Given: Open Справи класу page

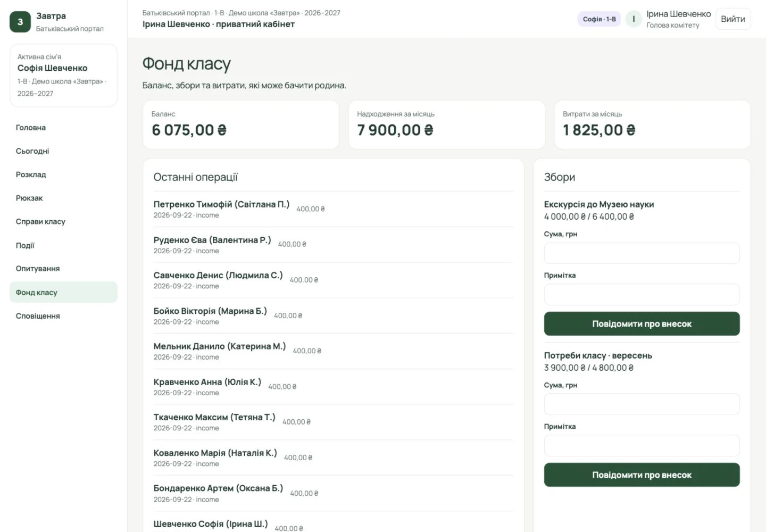Looking at the screenshot, I should [x=63, y=221].
